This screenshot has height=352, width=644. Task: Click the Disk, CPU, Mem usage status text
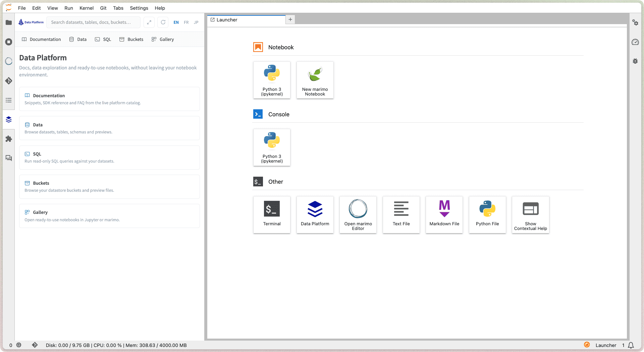[x=116, y=345]
